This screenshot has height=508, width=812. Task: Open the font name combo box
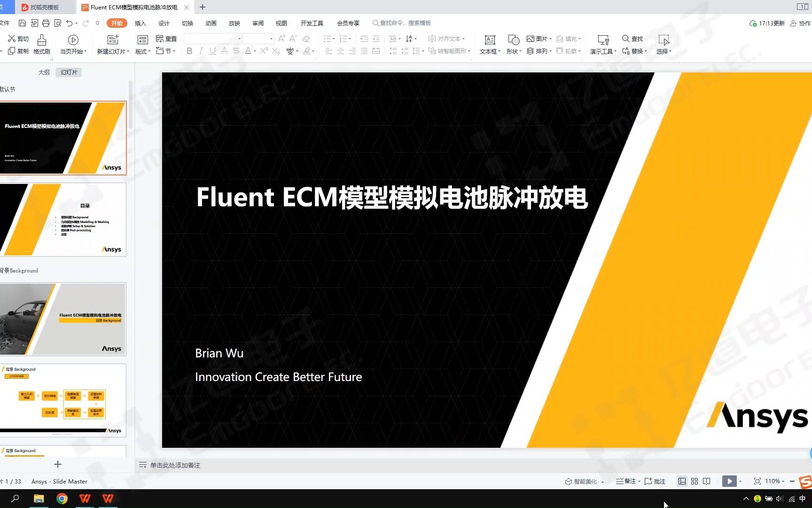coord(213,39)
